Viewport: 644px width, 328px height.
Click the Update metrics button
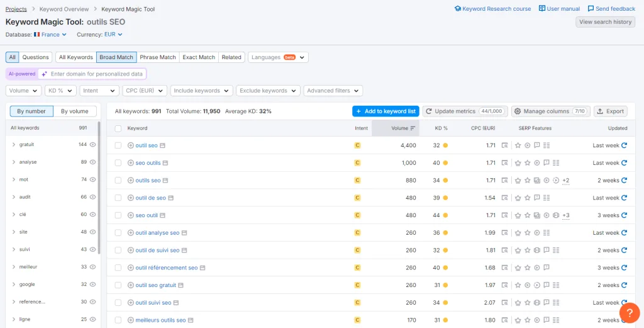click(x=465, y=111)
